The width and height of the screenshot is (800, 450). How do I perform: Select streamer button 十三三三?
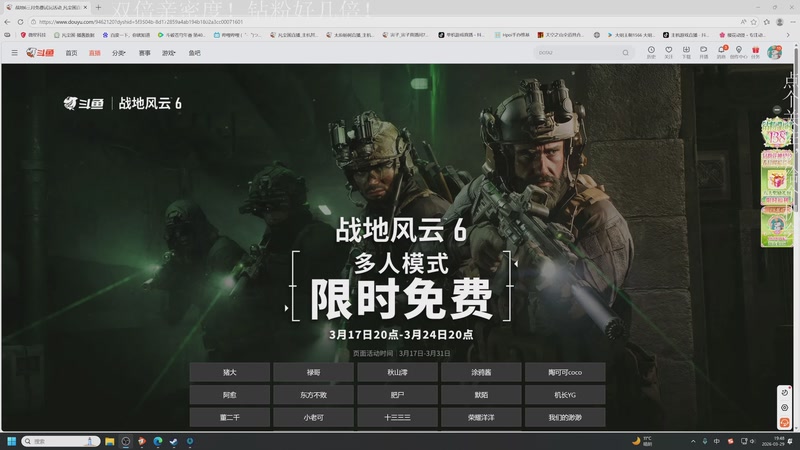(x=397, y=417)
